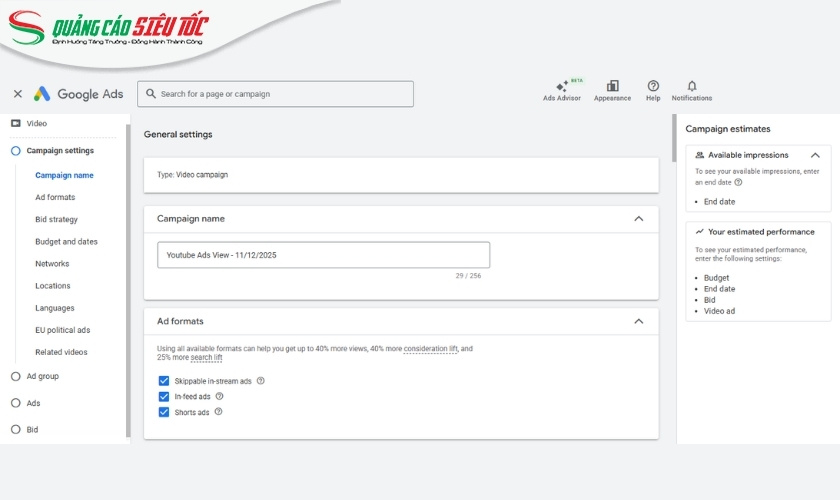Screen dimensions: 840x500
Task: Close the campaign editor with X icon
Action: (18, 94)
